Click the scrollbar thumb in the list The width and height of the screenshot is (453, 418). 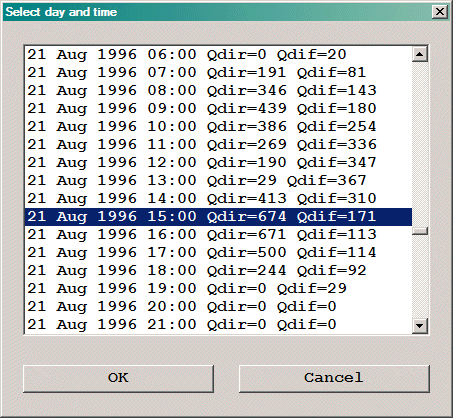click(x=420, y=231)
